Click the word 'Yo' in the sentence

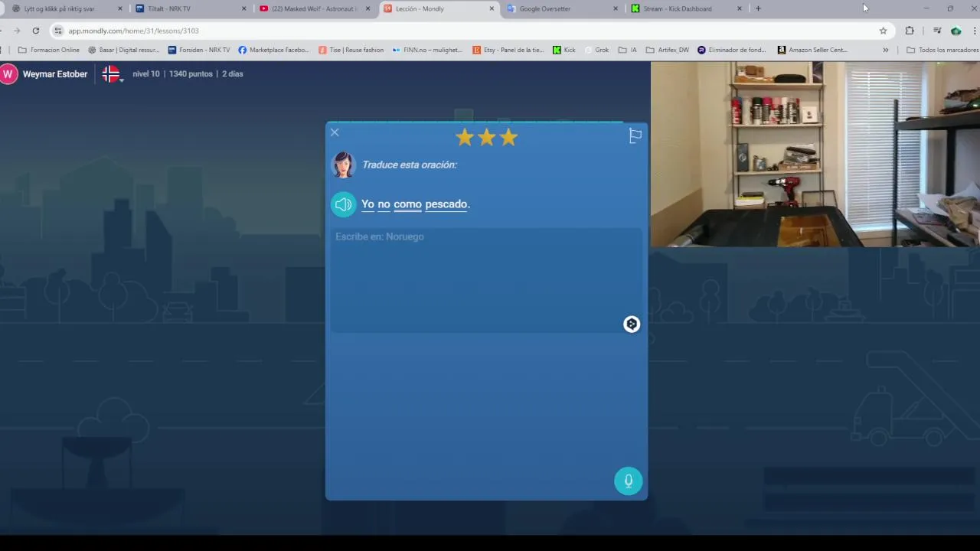(x=367, y=204)
